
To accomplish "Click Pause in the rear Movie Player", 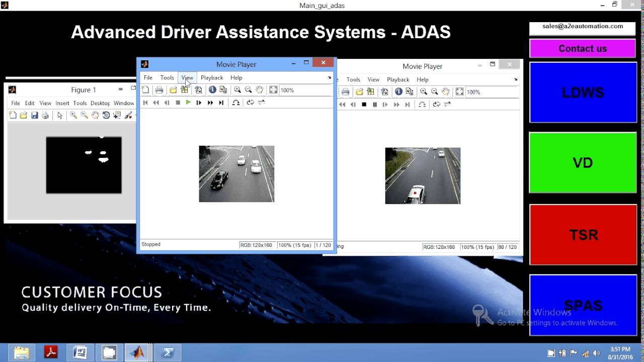I will coord(375,105).
